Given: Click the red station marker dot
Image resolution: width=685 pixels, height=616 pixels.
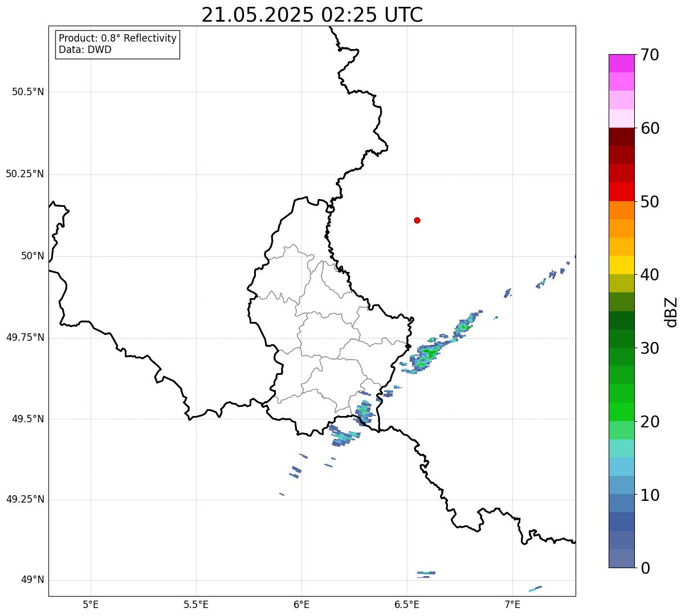Looking at the screenshot, I should pos(417,220).
